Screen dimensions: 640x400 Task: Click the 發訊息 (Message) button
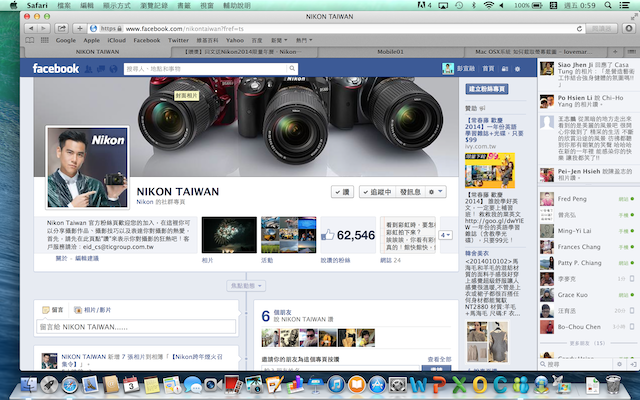(x=410, y=192)
